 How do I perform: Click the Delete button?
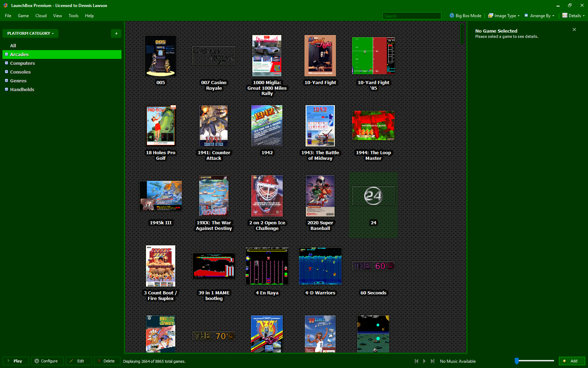click(107, 361)
